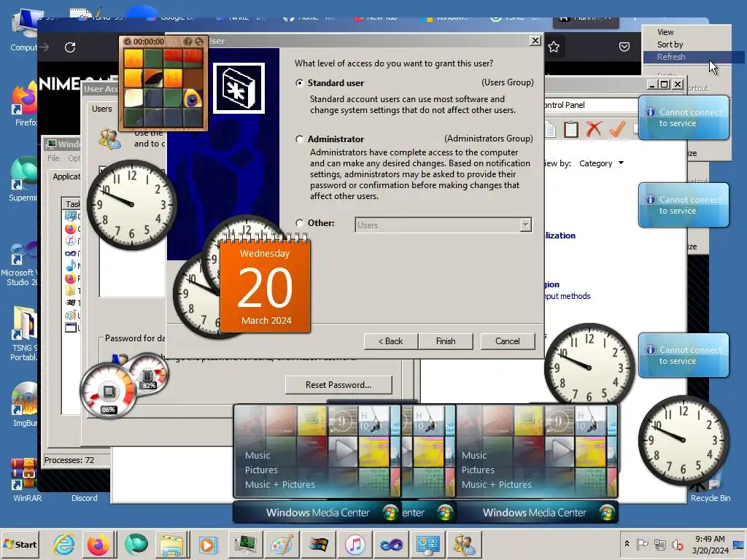Open Windows Explorer folder taskbar icon

(x=171, y=544)
